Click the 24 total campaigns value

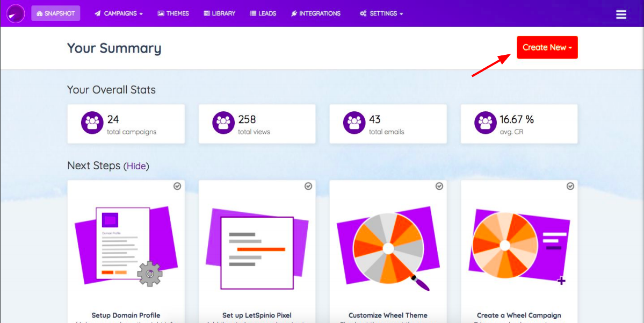(113, 120)
